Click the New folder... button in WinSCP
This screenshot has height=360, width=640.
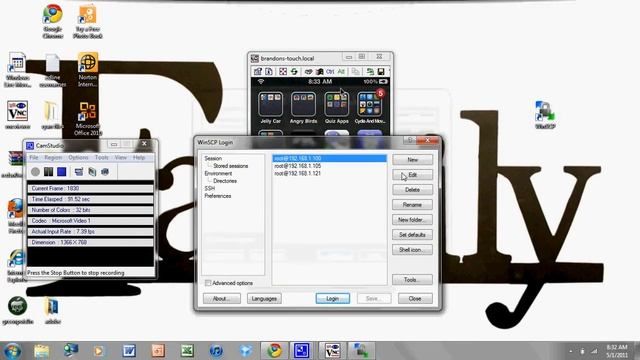[x=412, y=220]
